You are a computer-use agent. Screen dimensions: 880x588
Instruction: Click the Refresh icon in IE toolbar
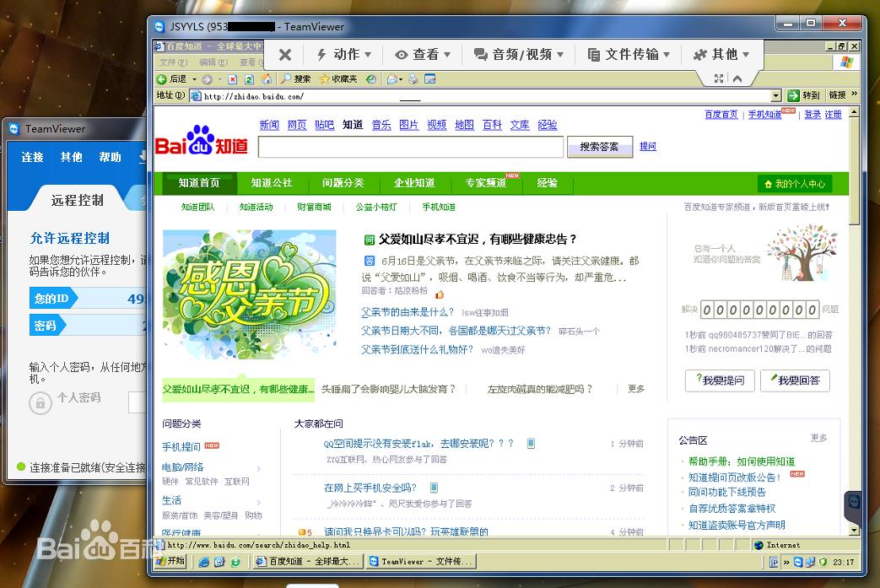pos(247,78)
